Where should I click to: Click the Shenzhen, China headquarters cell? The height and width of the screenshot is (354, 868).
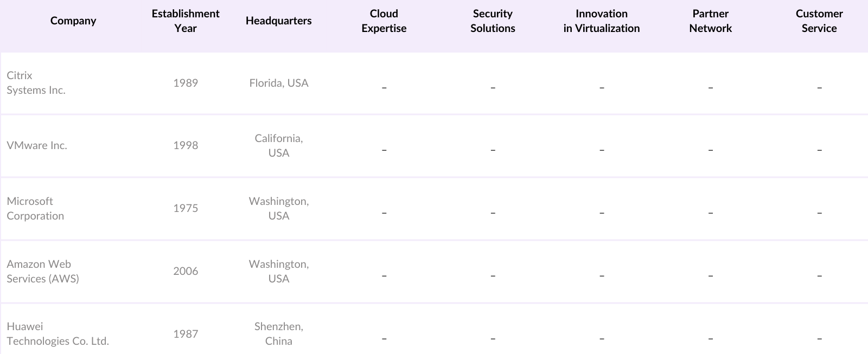coord(279,333)
